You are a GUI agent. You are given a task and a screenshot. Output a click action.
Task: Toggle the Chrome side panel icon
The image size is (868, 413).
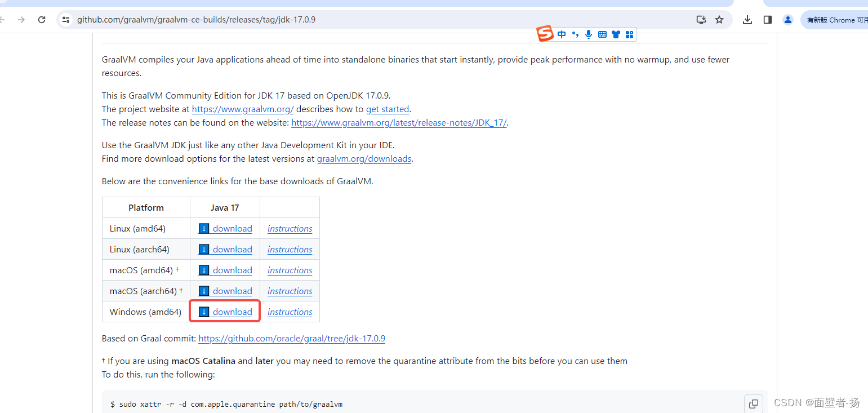(767, 20)
